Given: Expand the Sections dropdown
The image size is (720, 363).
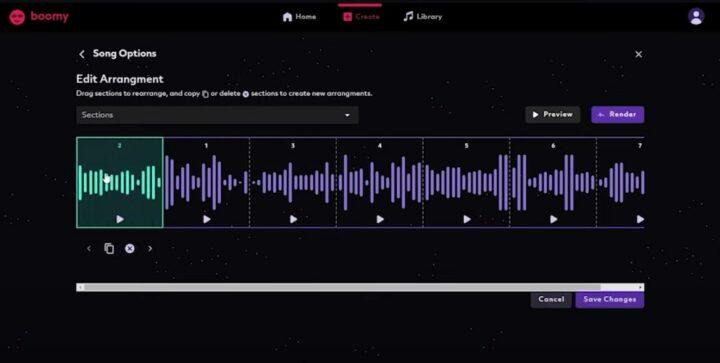Looking at the screenshot, I should point(217,115).
